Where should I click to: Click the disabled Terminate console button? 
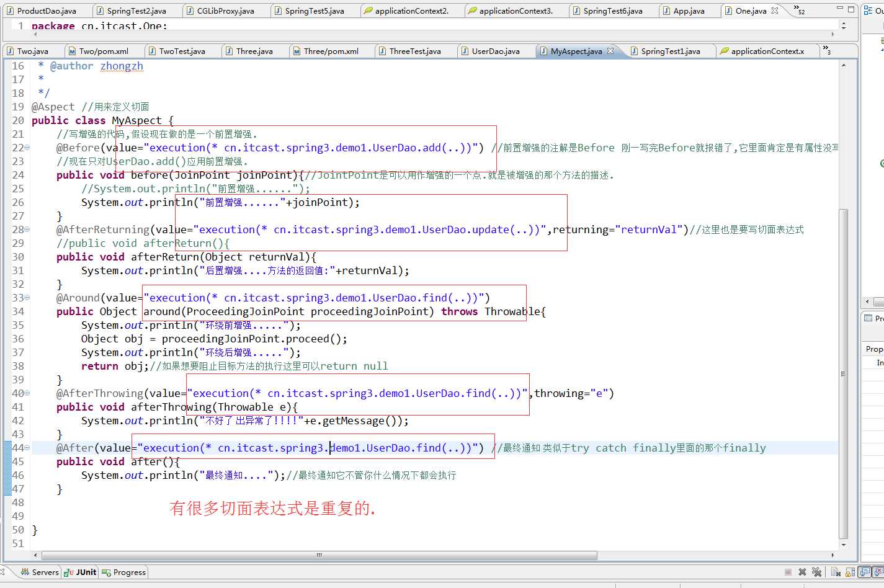(788, 572)
